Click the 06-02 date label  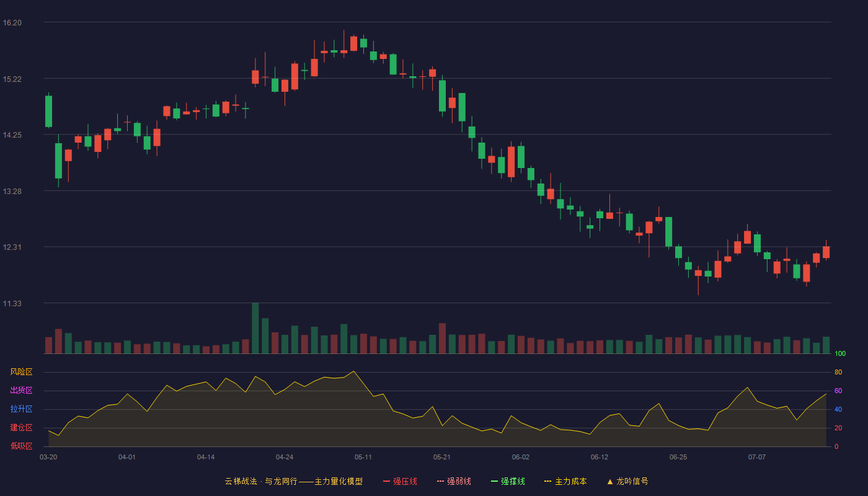click(x=521, y=457)
